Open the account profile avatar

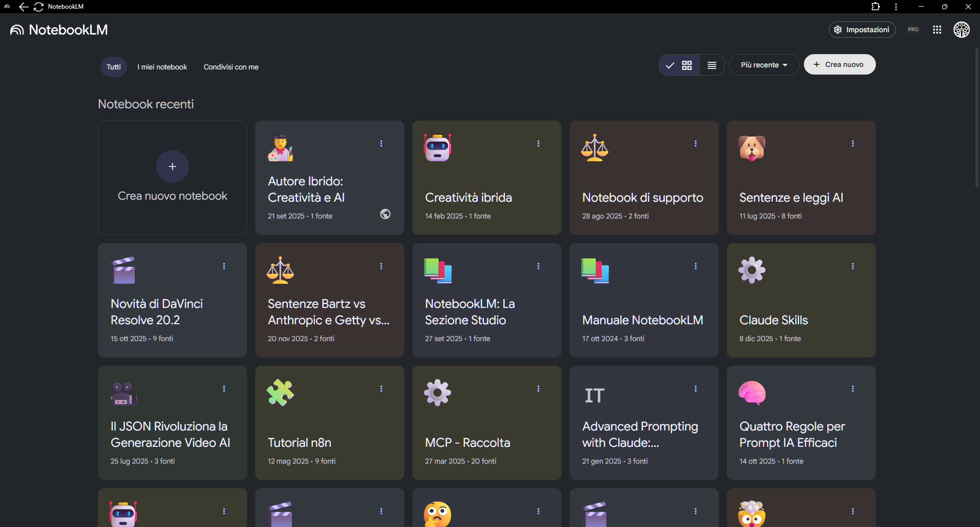pyautogui.click(x=961, y=30)
